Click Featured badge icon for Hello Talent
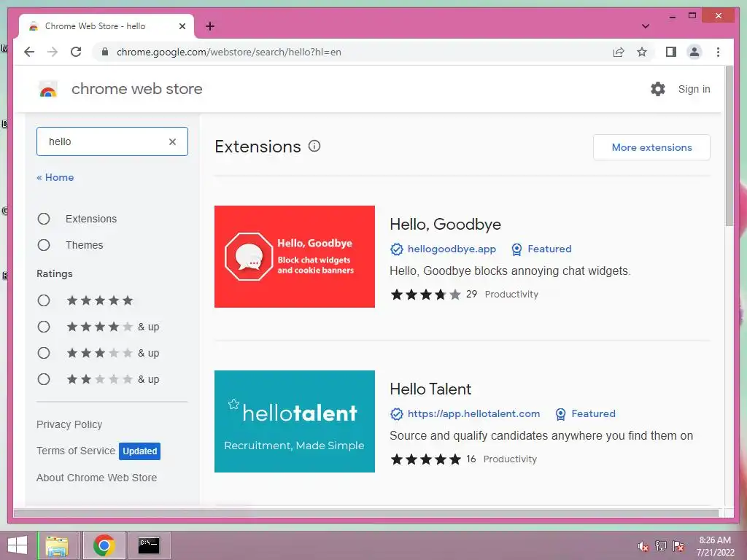747x560 pixels. pos(560,414)
